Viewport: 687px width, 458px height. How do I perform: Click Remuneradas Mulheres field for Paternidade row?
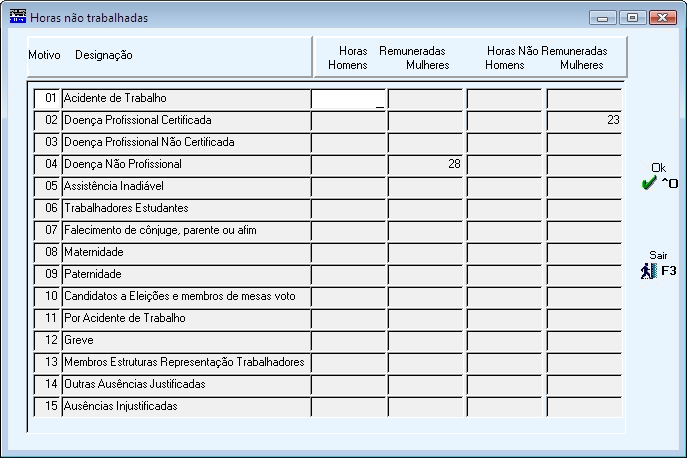(x=425, y=274)
